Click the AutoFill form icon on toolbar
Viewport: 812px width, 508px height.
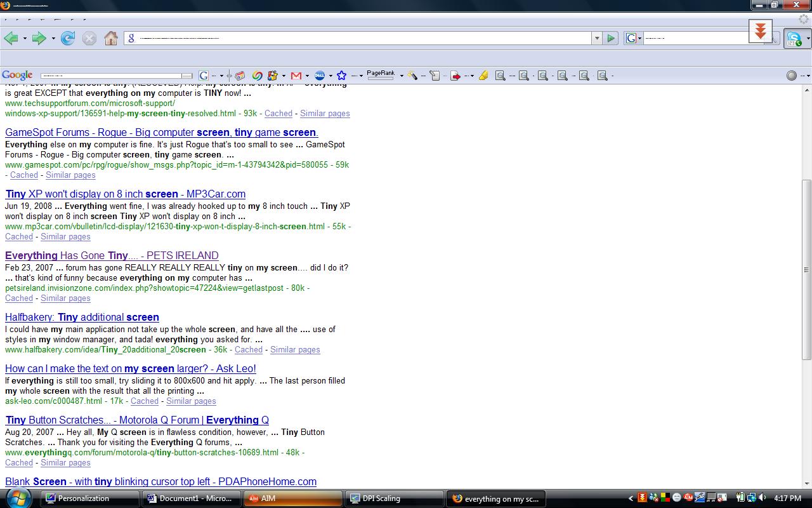coord(435,76)
